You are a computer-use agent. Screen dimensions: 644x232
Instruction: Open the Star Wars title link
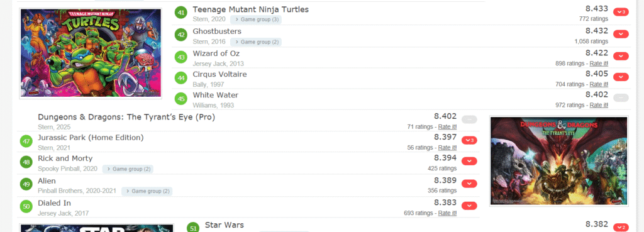click(225, 225)
